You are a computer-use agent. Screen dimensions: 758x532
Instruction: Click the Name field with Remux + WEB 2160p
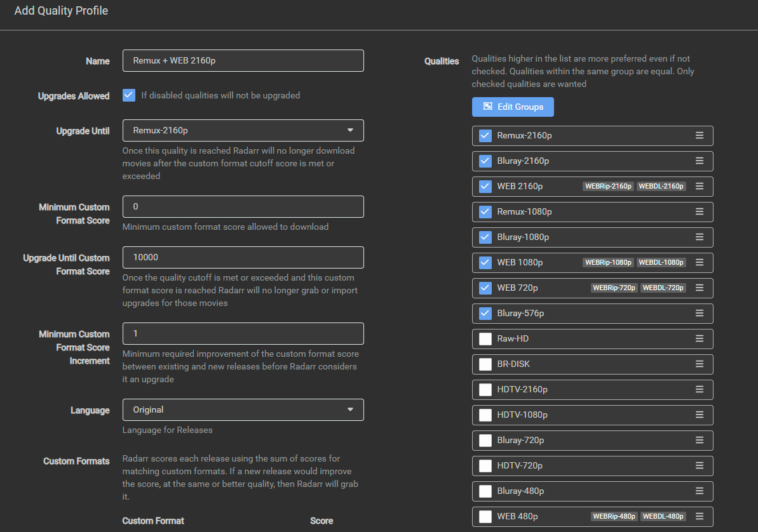[243, 60]
